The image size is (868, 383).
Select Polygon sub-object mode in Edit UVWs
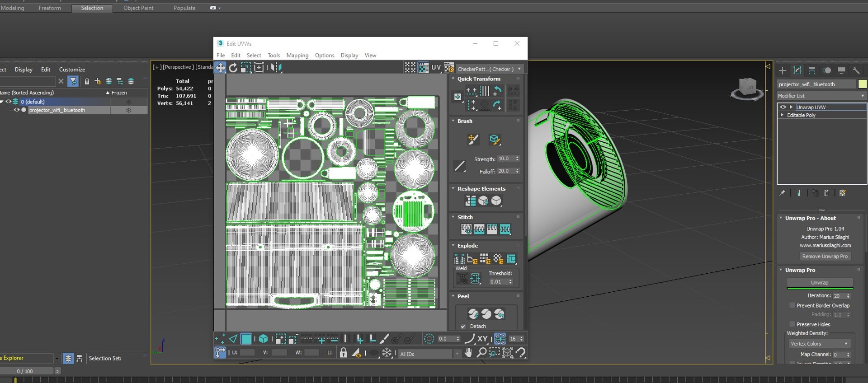246,339
